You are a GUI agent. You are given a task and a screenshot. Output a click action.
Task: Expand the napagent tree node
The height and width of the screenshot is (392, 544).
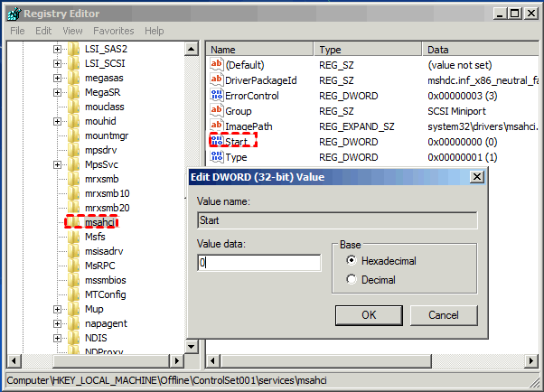(x=57, y=323)
